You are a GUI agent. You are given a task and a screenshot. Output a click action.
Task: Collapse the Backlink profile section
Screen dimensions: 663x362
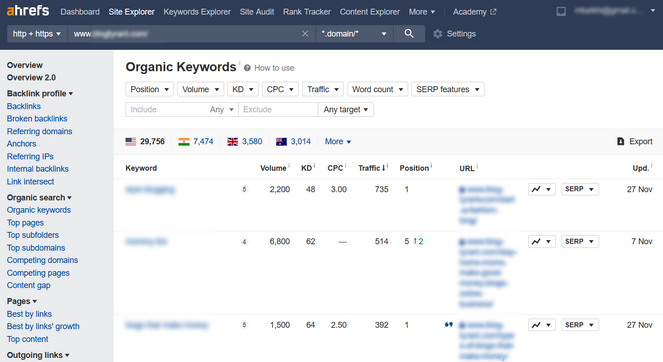click(40, 93)
